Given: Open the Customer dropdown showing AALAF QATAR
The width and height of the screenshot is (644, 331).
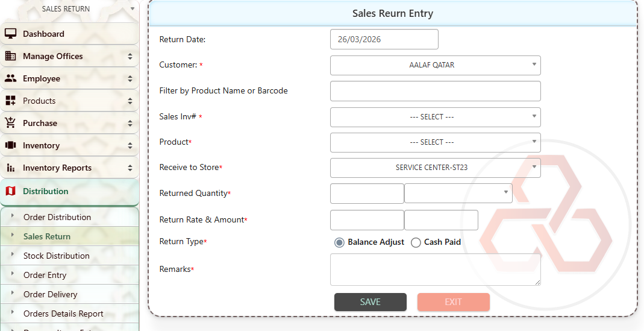Looking at the screenshot, I should 435,65.
